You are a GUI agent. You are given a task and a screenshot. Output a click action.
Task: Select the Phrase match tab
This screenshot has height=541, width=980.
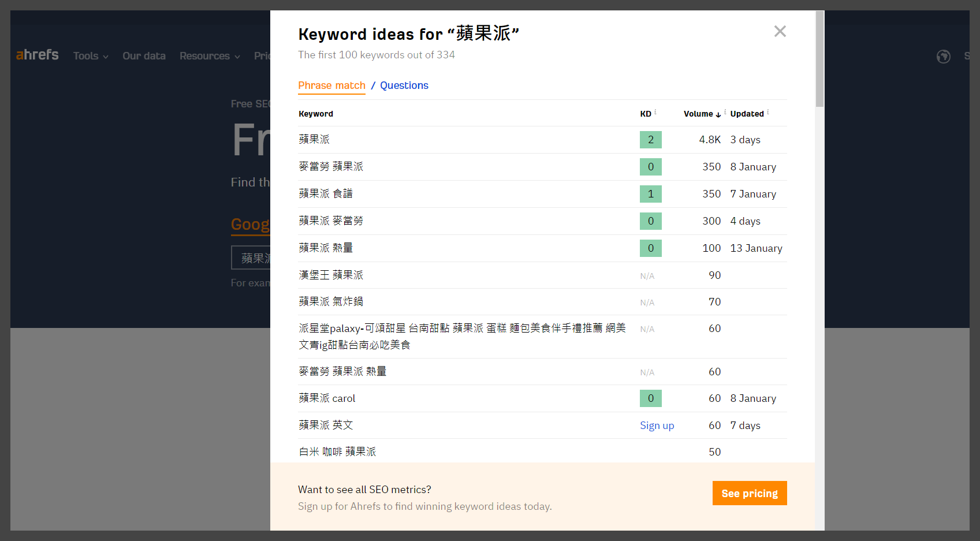pos(331,85)
